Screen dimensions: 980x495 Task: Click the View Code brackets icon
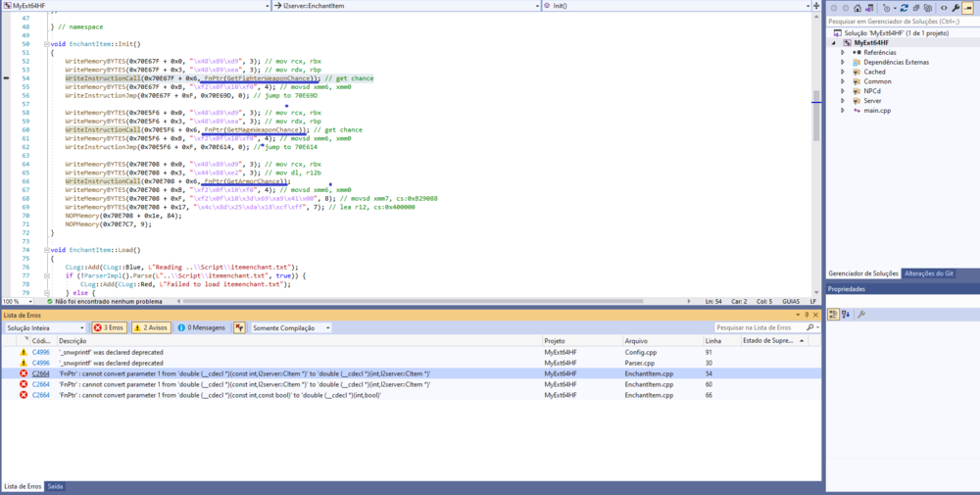coord(942,8)
